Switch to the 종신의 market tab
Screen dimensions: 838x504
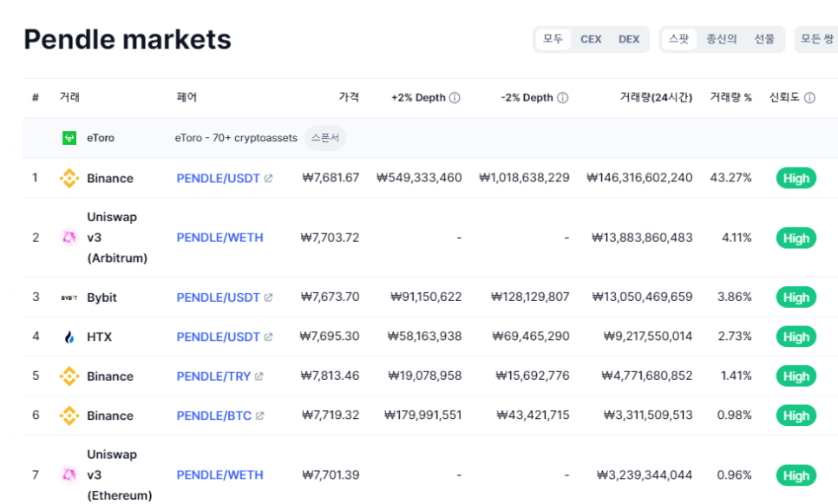click(x=722, y=39)
